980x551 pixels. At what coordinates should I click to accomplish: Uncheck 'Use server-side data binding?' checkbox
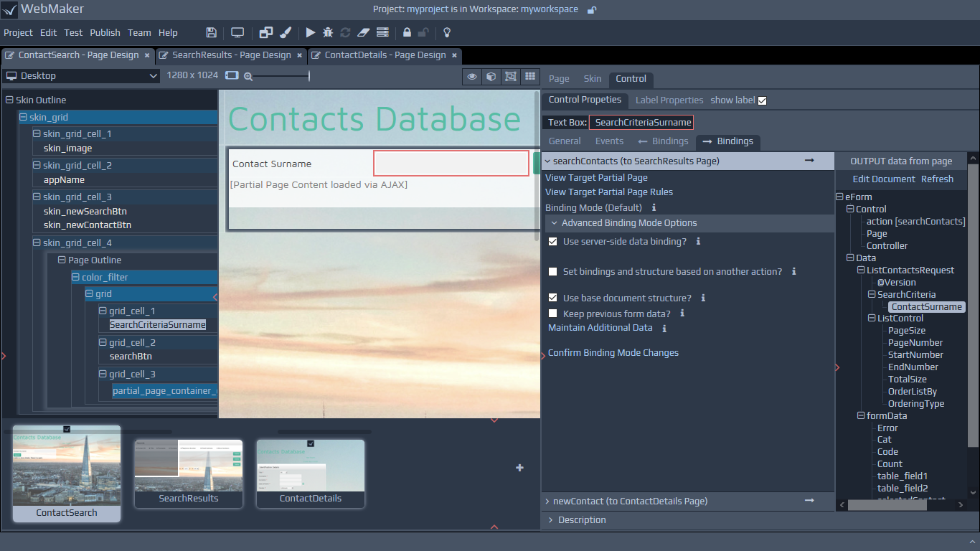point(552,242)
